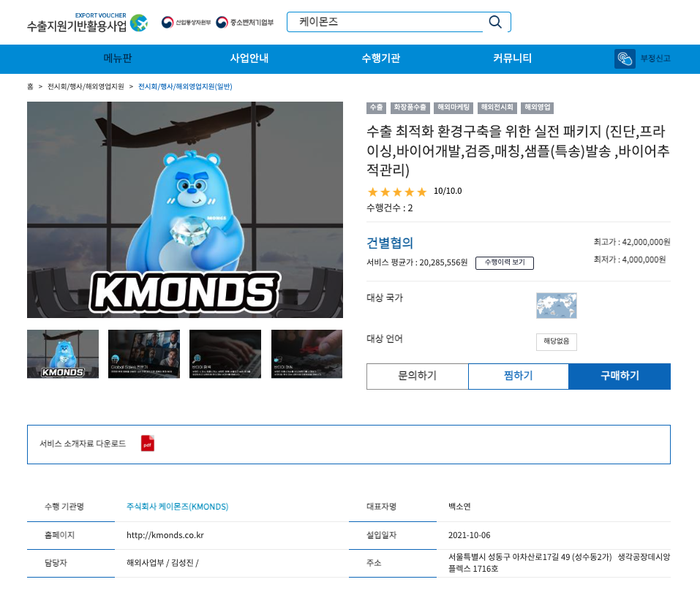Click the service package title heading

click(519, 151)
